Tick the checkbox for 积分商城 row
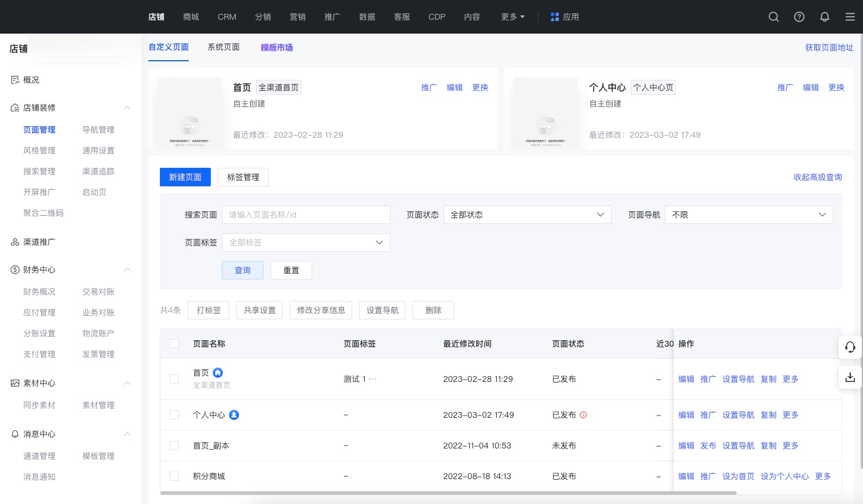This screenshot has height=504, width=863. pyautogui.click(x=174, y=476)
